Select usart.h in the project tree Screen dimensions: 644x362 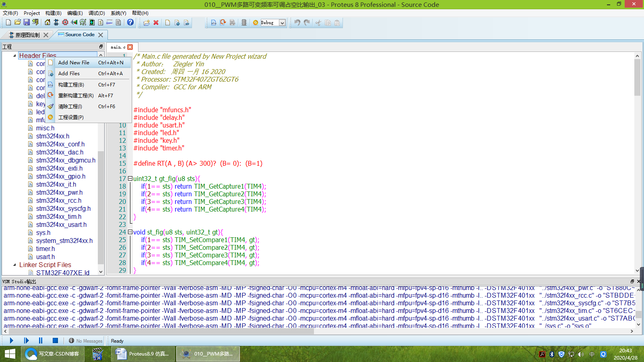coord(45,257)
